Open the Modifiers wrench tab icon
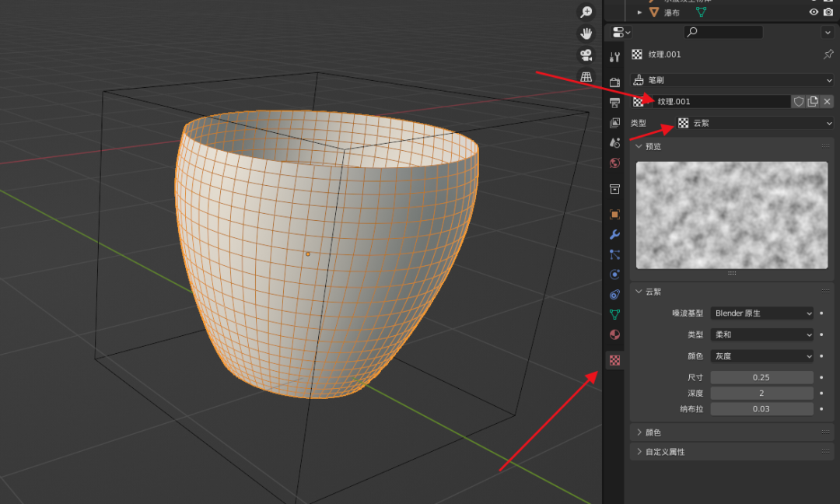This screenshot has width=840, height=504. click(614, 235)
